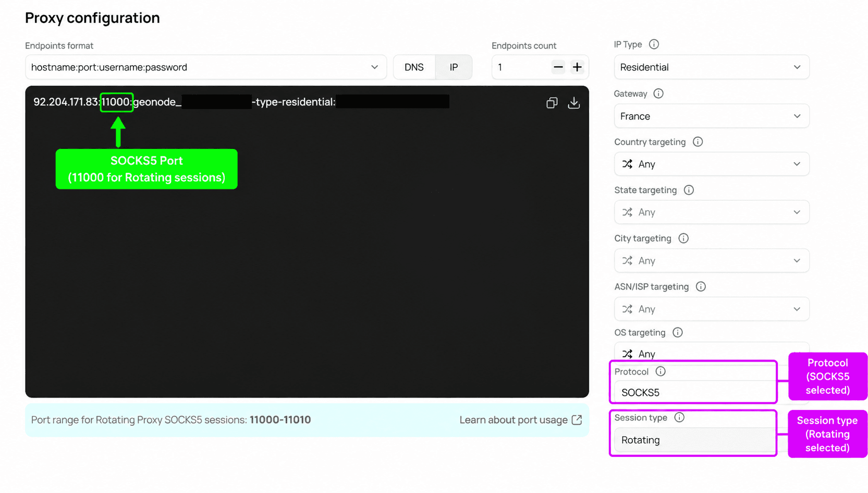This screenshot has height=493, width=868.
Task: Open the Session type Rotating selector
Action: (x=695, y=440)
